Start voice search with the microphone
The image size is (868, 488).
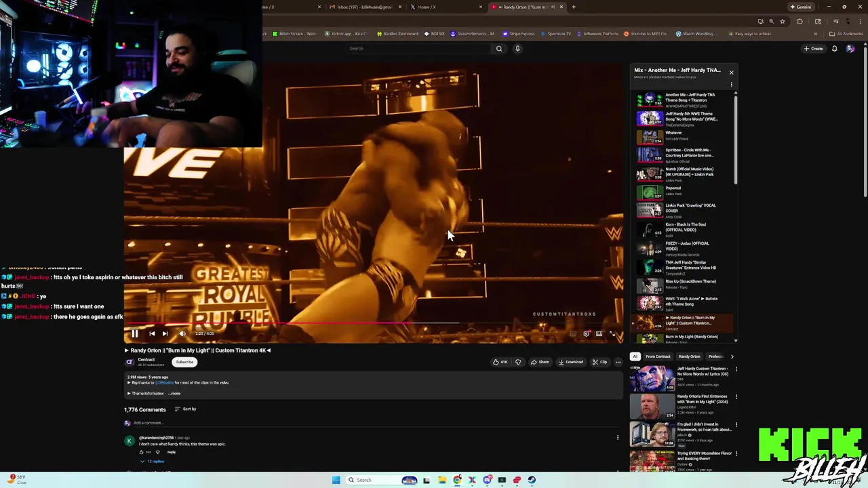tap(517, 48)
